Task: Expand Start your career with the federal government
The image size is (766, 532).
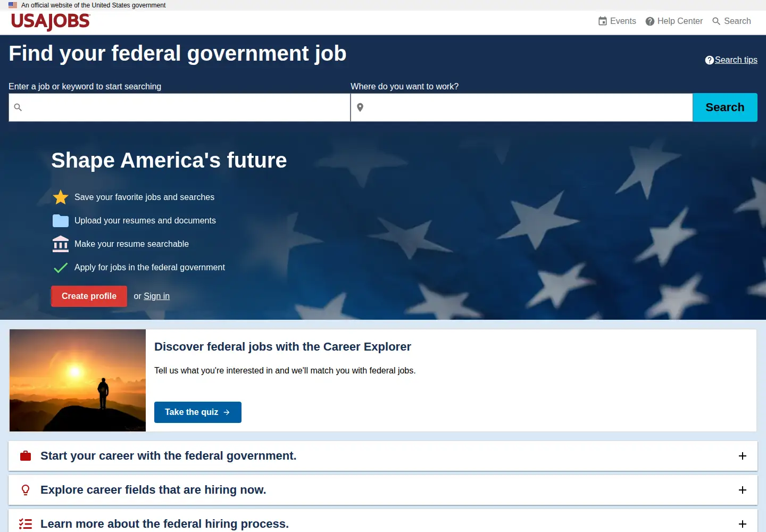Action: 383,456
